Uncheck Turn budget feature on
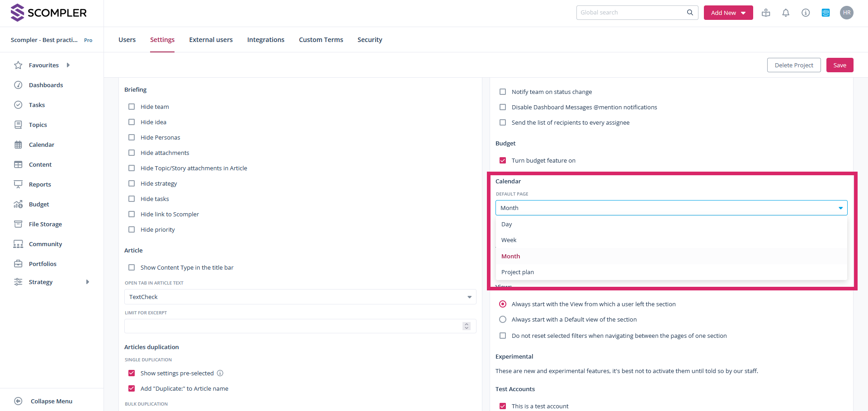Viewport: 868px width, 411px height. 503,160
